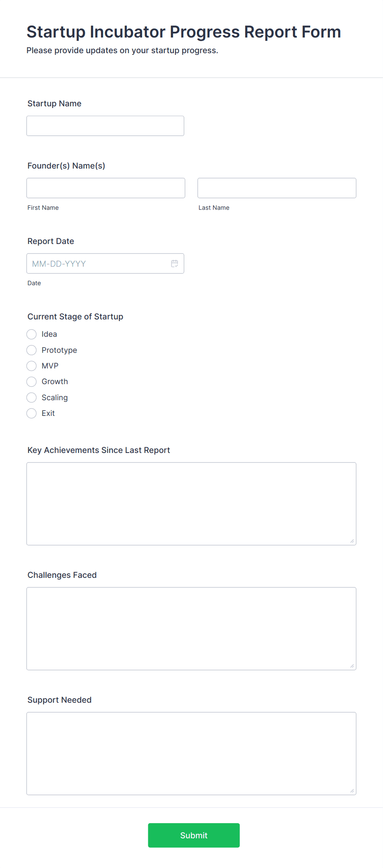This screenshot has width=383, height=868.
Task: Choose MVP as current startup stage
Action: [32, 366]
